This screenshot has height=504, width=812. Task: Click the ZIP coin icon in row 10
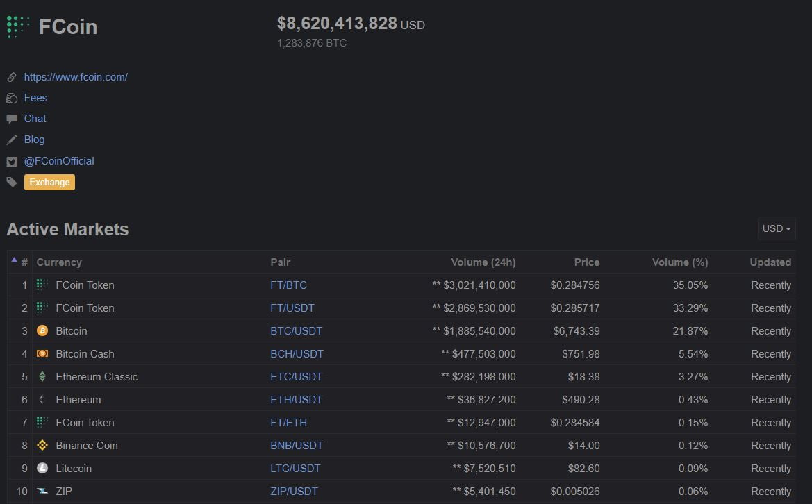(x=42, y=491)
